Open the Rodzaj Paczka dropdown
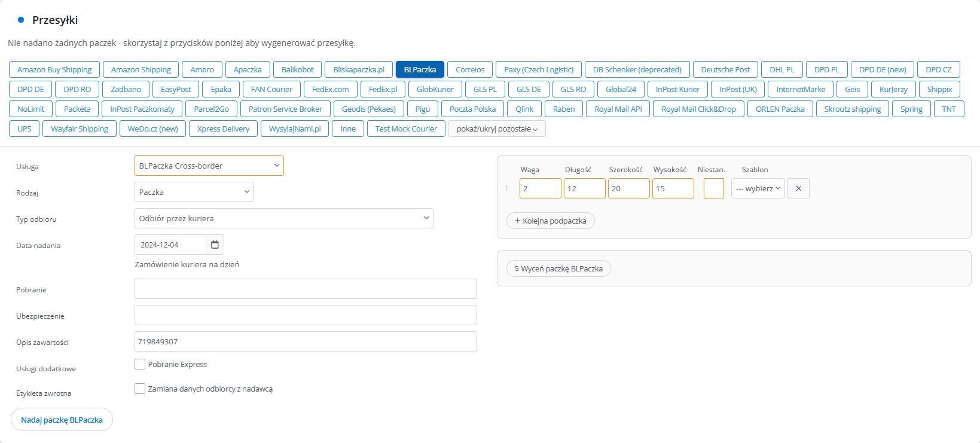Viewport: 980px width, 443px height. coord(194,192)
